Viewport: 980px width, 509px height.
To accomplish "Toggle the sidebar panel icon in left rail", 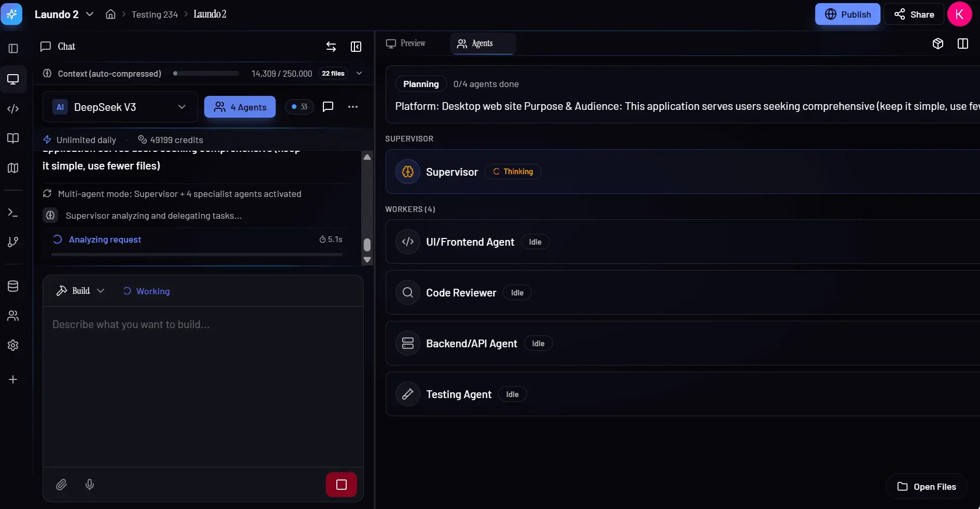I will click(x=13, y=48).
